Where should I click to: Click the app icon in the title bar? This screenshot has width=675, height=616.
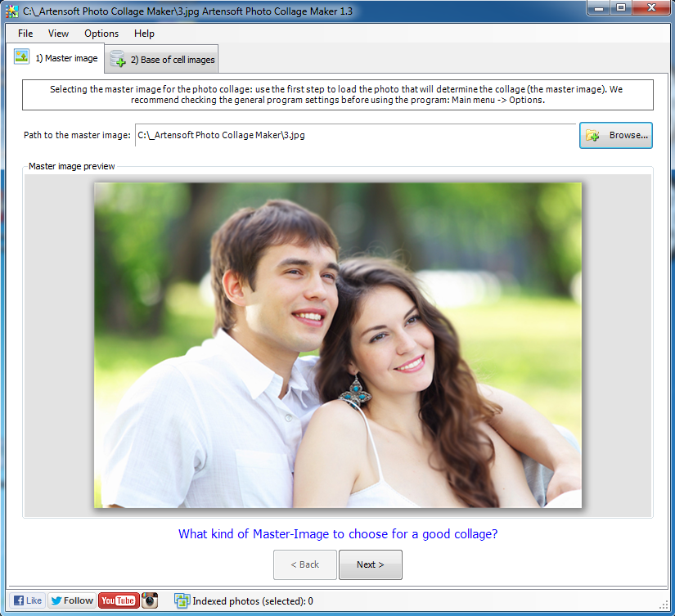(x=12, y=11)
